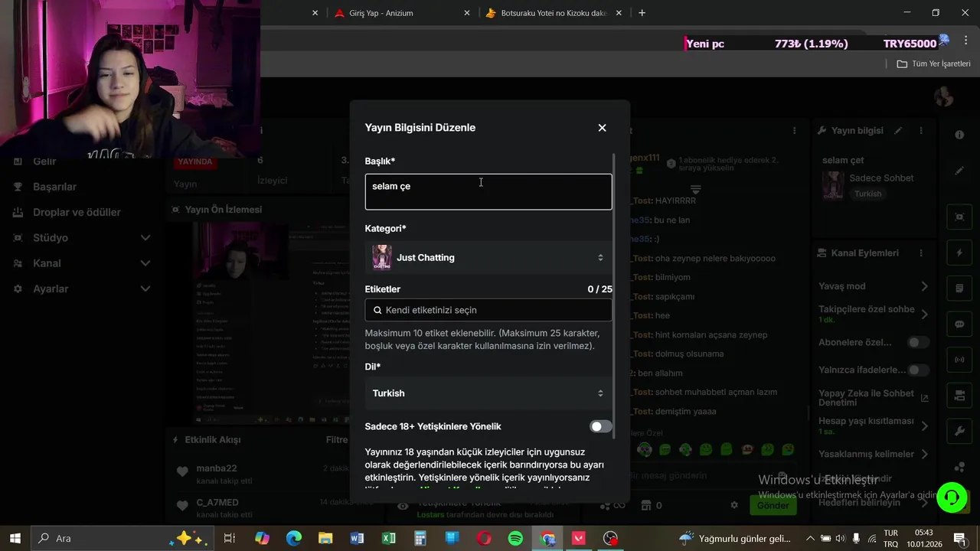This screenshot has height=551, width=980.
Task: Open Calculator from the taskbar
Action: [x=420, y=538]
